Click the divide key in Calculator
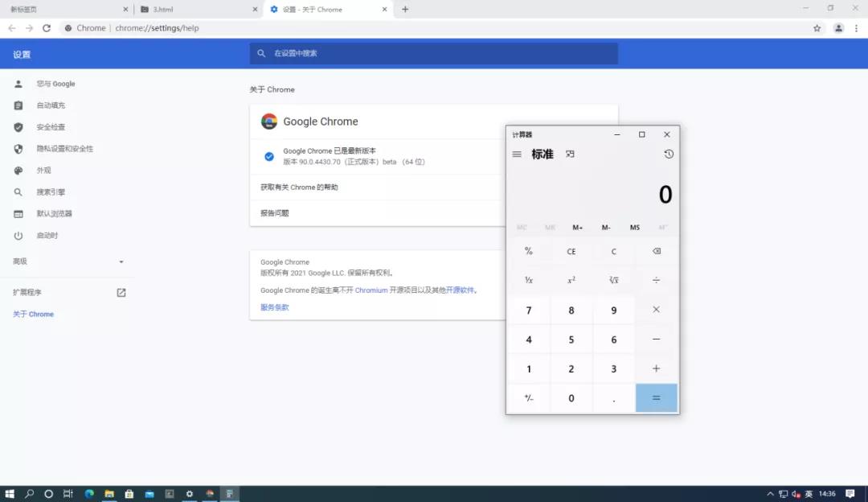The height and width of the screenshot is (502, 868). 656,281
